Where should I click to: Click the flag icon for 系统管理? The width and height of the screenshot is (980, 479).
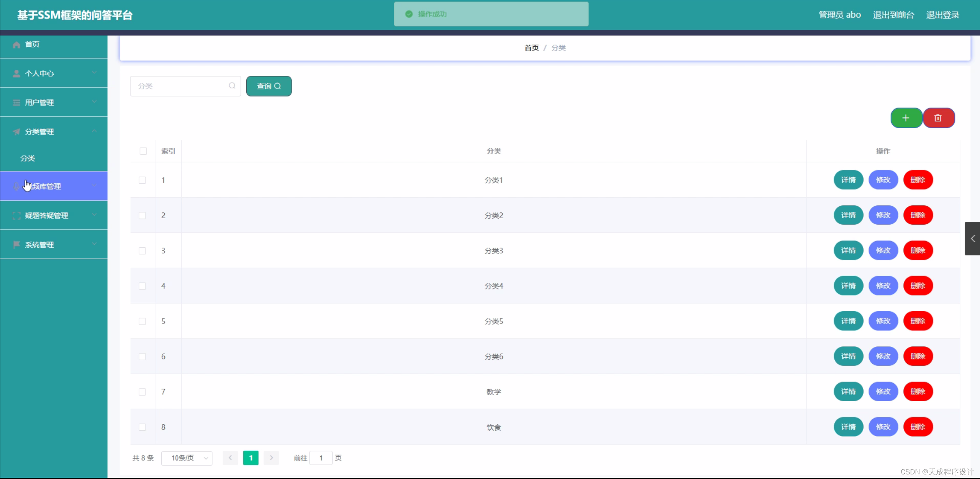pos(16,244)
